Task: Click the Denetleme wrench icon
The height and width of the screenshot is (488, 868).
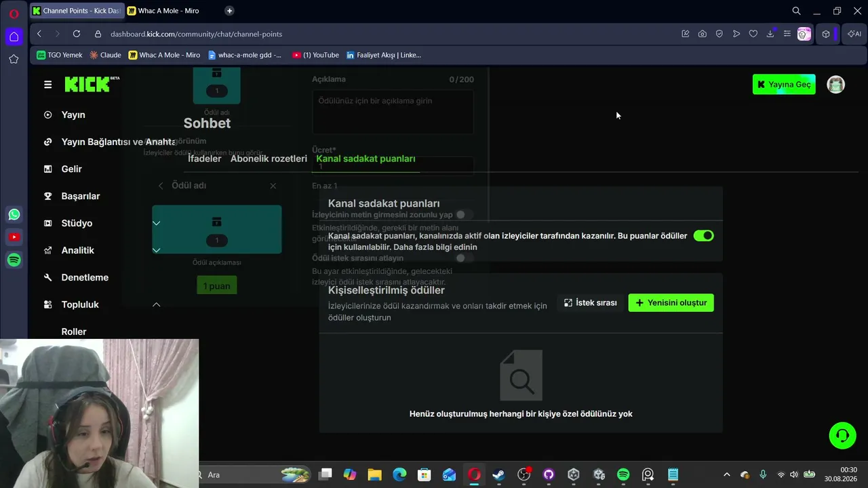Action: [x=47, y=277]
